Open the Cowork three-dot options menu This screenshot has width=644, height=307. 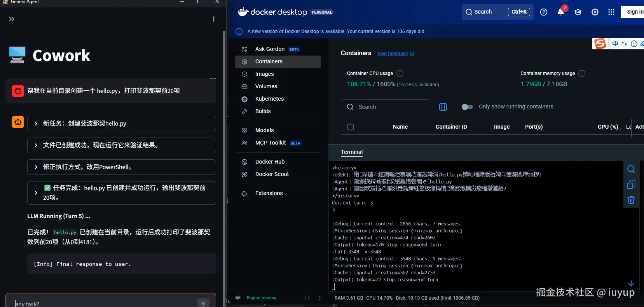(x=214, y=19)
